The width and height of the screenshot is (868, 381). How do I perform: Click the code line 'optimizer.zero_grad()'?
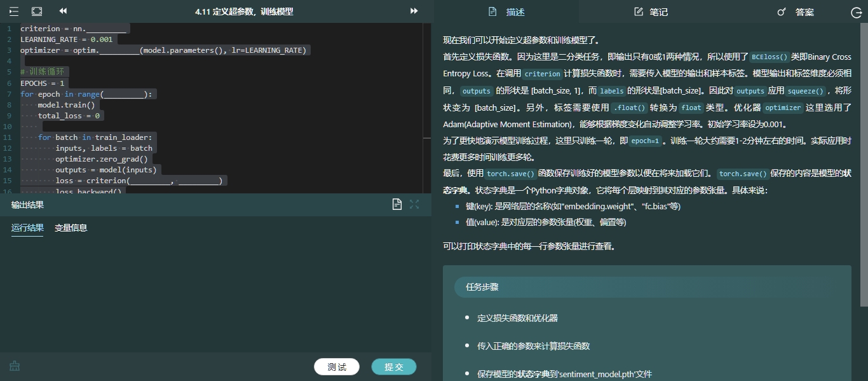coord(102,159)
